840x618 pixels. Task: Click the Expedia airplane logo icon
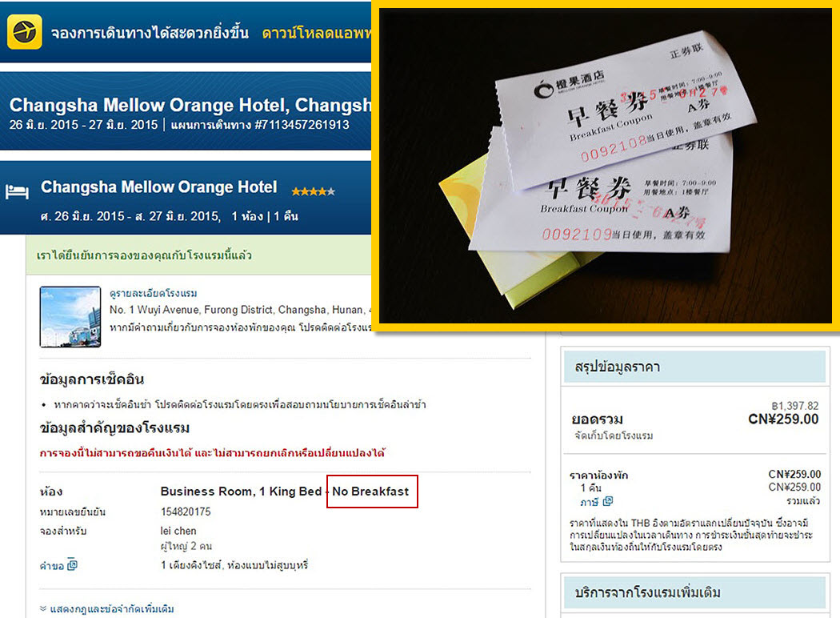tap(24, 32)
